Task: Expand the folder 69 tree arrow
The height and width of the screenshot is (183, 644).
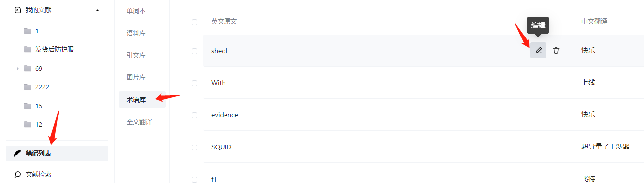Action: coord(17,69)
